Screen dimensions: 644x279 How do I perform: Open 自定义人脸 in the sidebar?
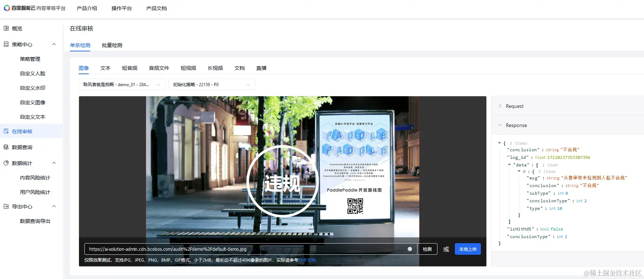point(33,73)
